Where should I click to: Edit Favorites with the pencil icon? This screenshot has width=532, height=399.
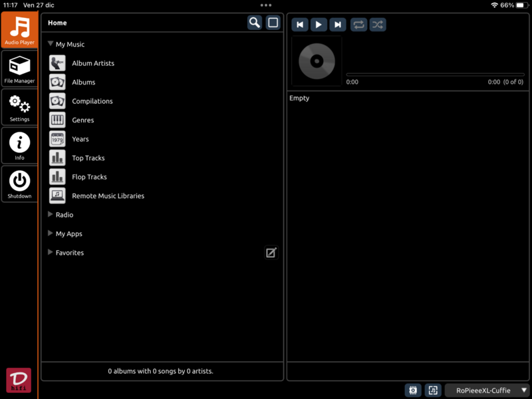271,253
